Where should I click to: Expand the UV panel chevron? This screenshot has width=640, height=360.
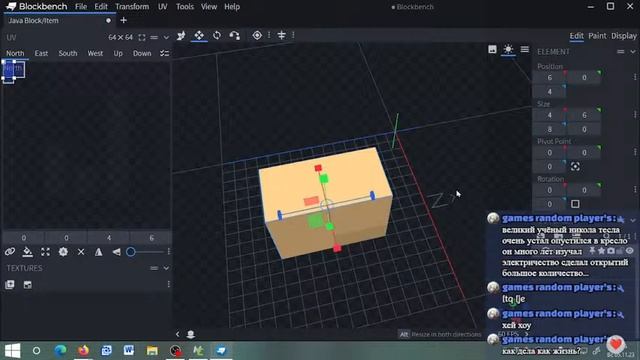pyautogui.click(x=166, y=38)
